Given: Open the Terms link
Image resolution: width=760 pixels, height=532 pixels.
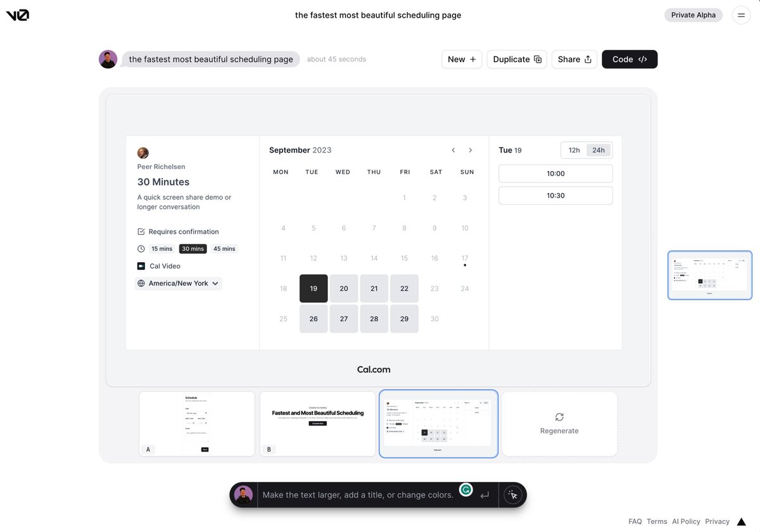Looking at the screenshot, I should (x=657, y=522).
